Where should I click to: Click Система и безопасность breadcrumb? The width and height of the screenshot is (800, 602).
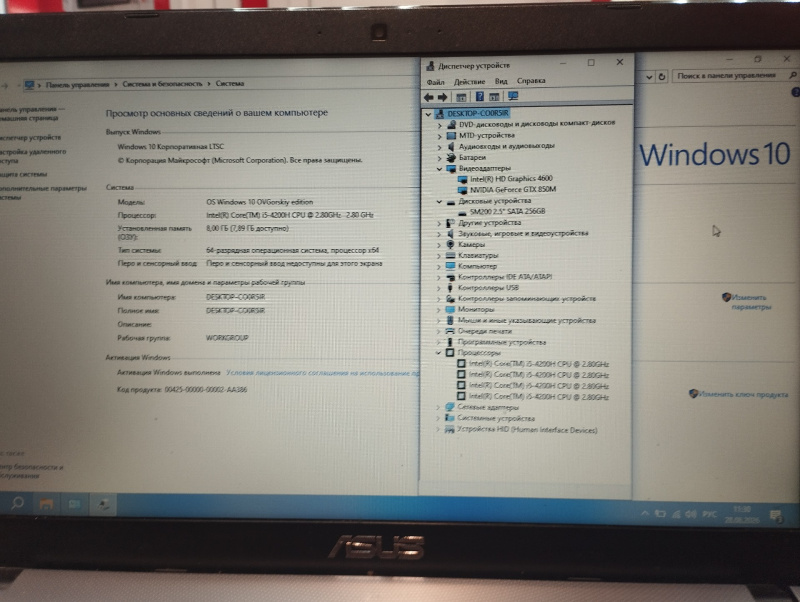(162, 84)
